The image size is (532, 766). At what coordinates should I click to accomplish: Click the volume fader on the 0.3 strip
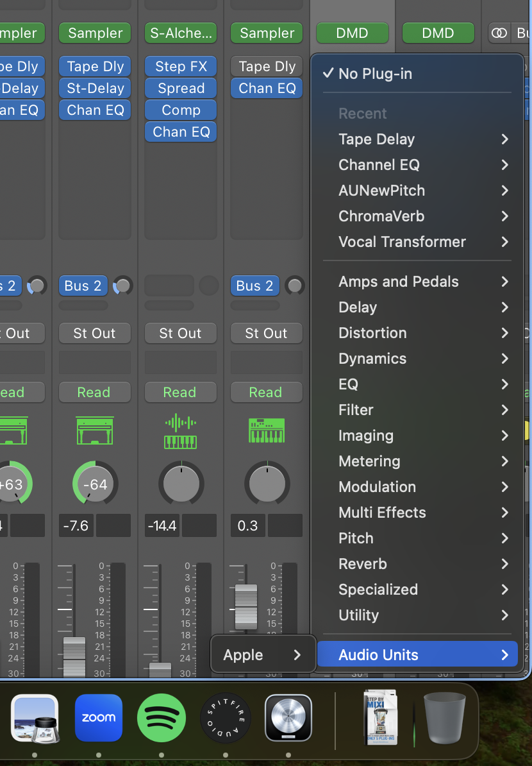(246, 606)
